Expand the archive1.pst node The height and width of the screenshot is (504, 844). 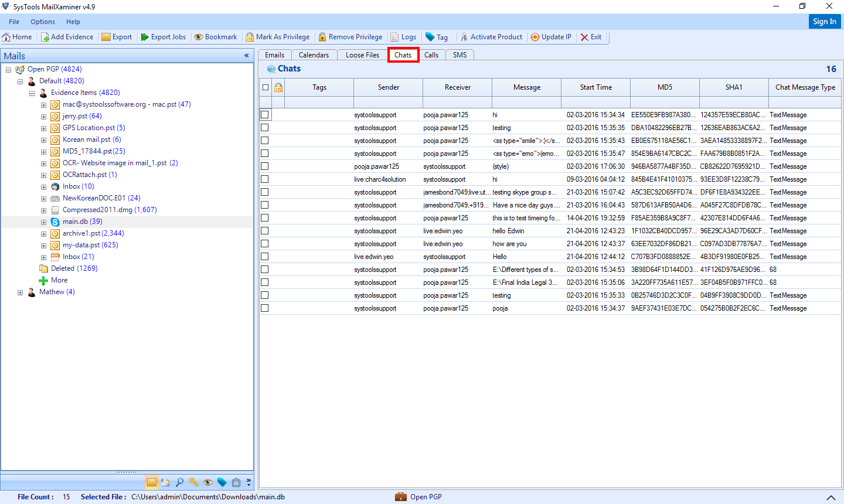click(43, 233)
